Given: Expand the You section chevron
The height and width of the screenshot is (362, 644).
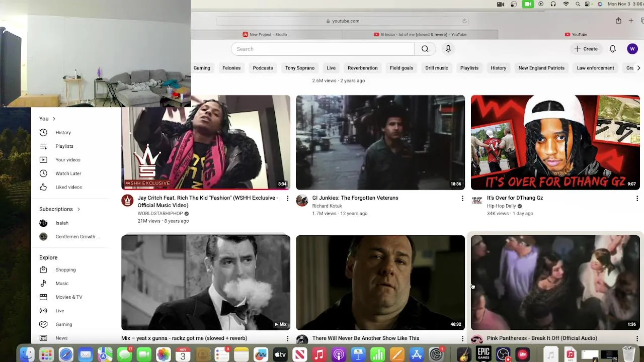Looking at the screenshot, I should 54,119.
